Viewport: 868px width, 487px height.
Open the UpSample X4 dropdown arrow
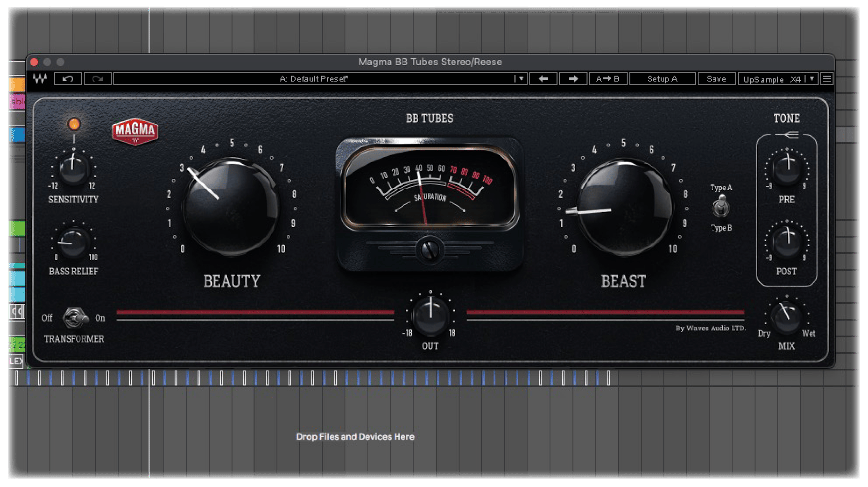click(x=812, y=79)
